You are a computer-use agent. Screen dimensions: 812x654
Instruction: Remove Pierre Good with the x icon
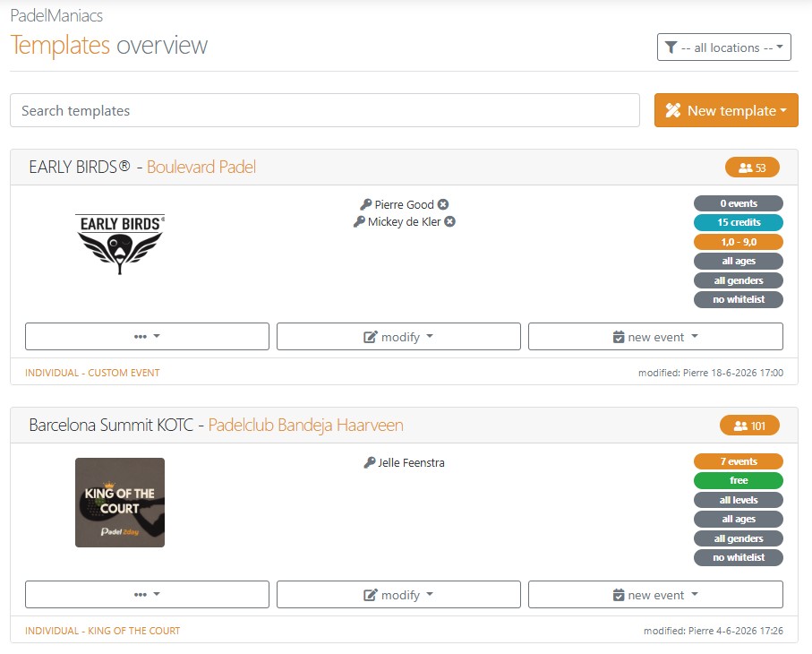(443, 204)
